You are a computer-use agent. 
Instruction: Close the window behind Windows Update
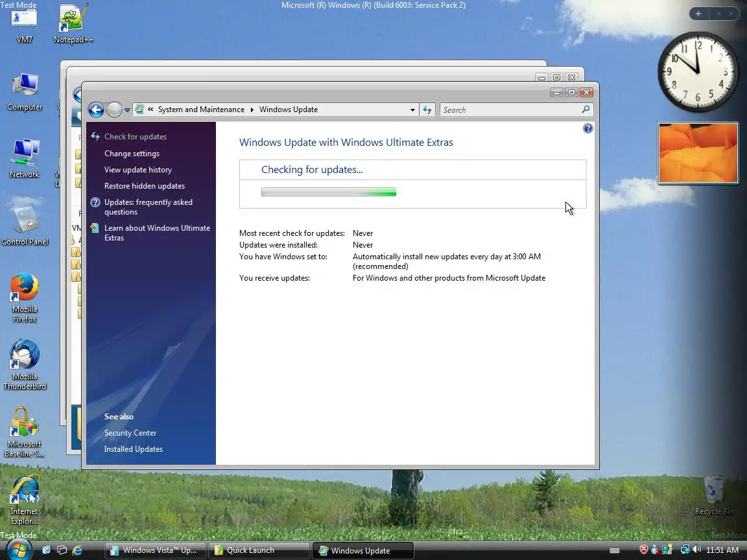(x=572, y=77)
